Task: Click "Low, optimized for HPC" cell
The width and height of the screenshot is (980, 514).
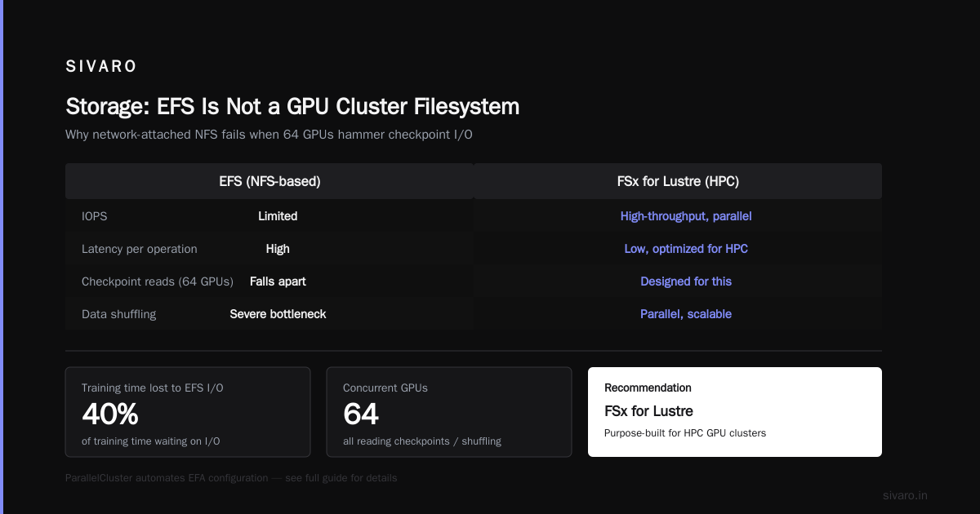Action: coord(686,249)
